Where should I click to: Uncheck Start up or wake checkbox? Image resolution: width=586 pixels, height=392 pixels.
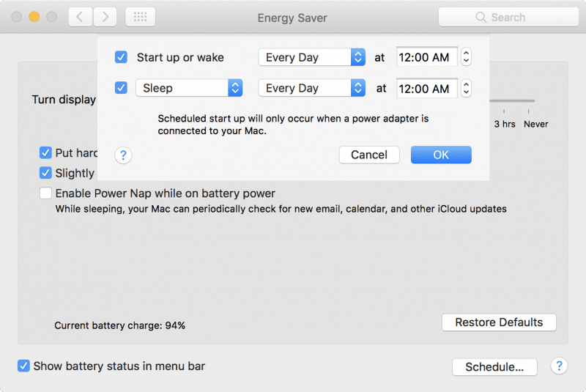tap(121, 57)
